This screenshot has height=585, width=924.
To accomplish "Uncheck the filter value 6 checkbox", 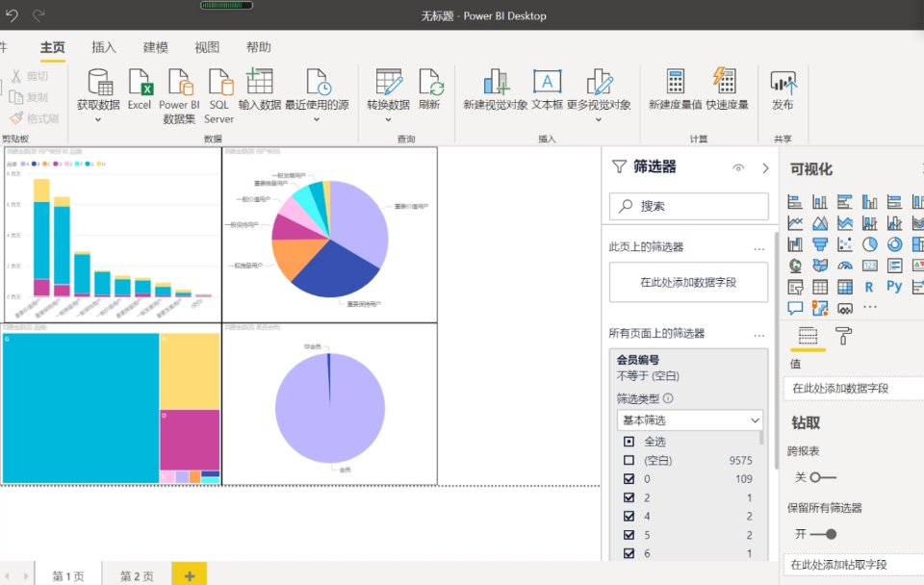I will coord(629,553).
